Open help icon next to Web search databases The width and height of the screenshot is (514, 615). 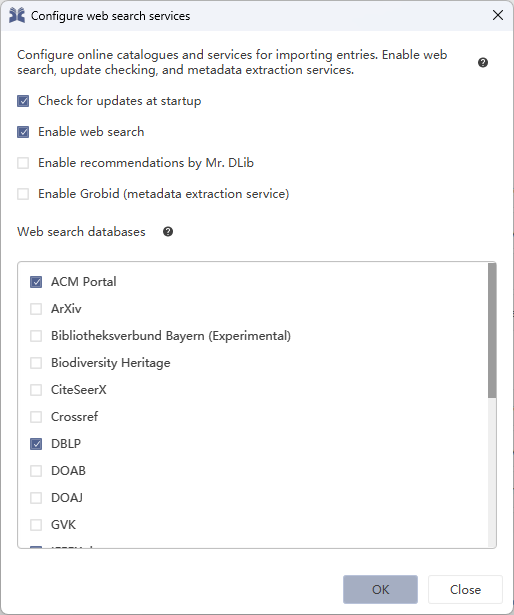point(168,232)
